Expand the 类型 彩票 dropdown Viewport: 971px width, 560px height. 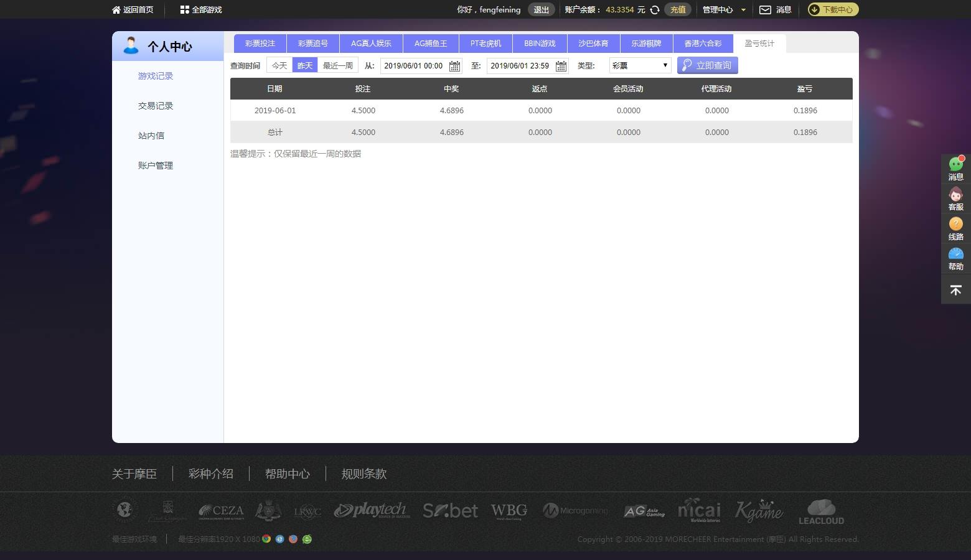pos(640,65)
